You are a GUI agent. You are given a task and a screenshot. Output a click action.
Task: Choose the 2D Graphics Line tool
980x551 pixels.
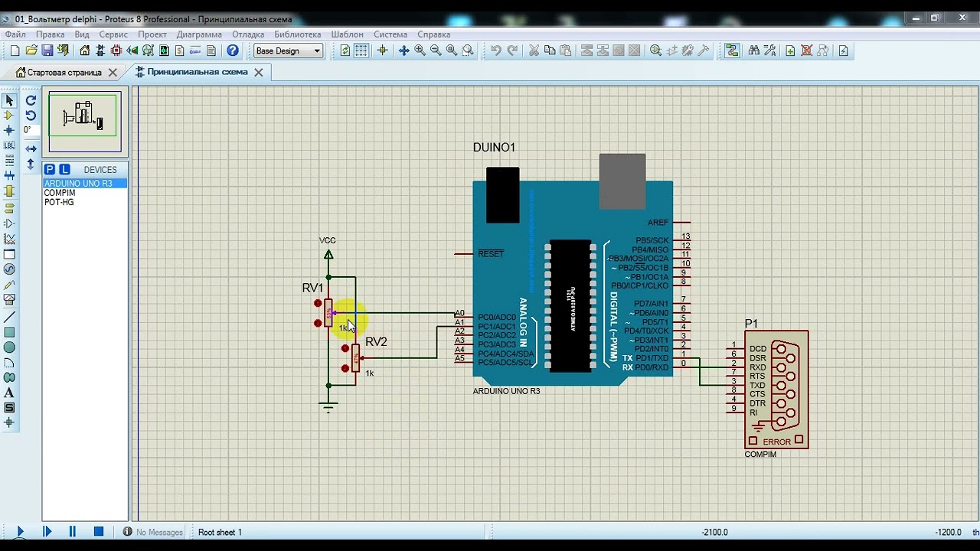(9, 317)
